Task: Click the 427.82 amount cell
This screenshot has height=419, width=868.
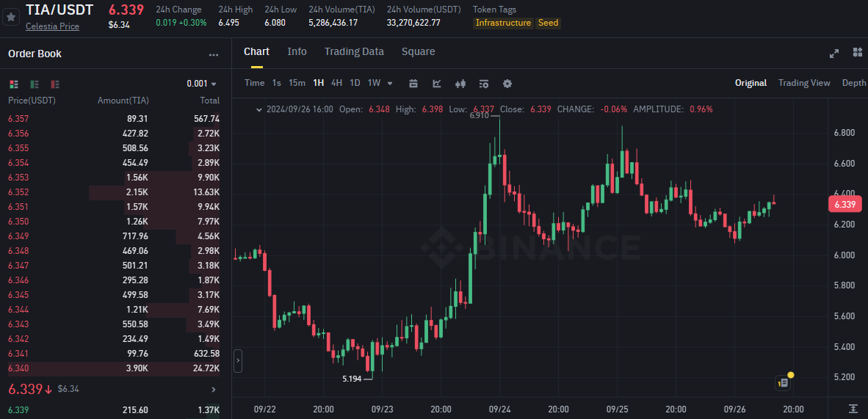Action: coord(135,134)
